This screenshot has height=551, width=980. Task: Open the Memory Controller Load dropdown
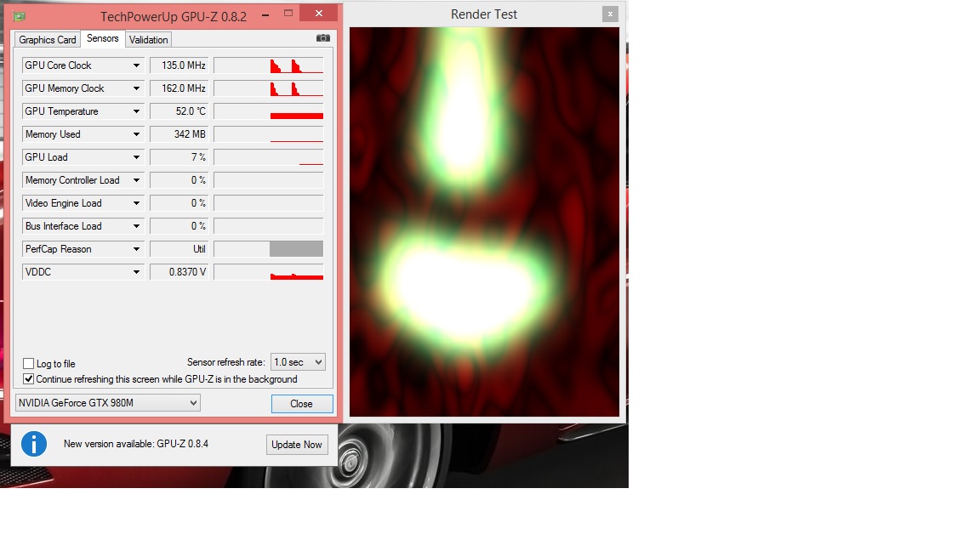coord(136,180)
